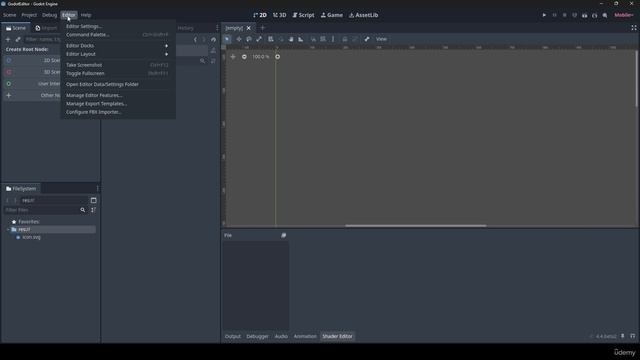Expand the Editor Docks submenu
Viewport: 640px width, 360px height.
pos(118,46)
